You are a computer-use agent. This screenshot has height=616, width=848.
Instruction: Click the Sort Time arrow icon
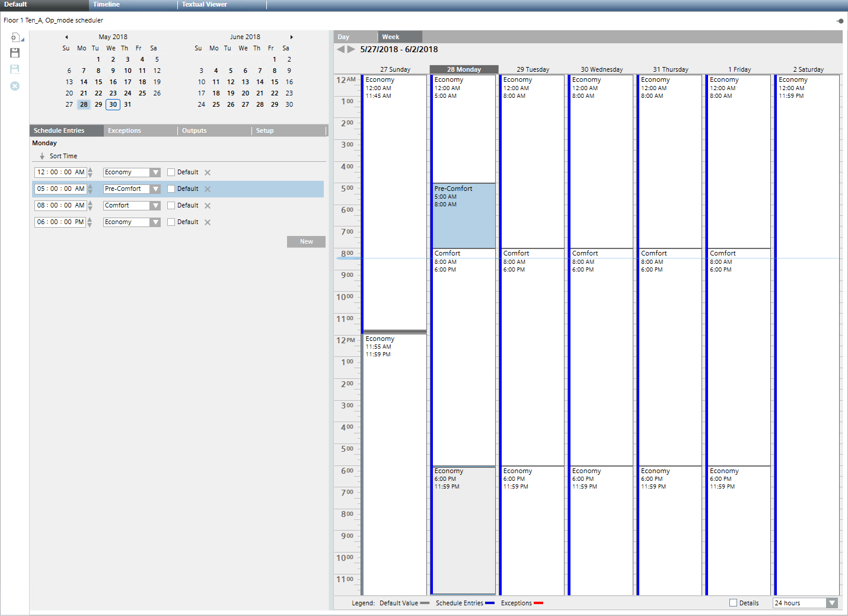point(42,155)
